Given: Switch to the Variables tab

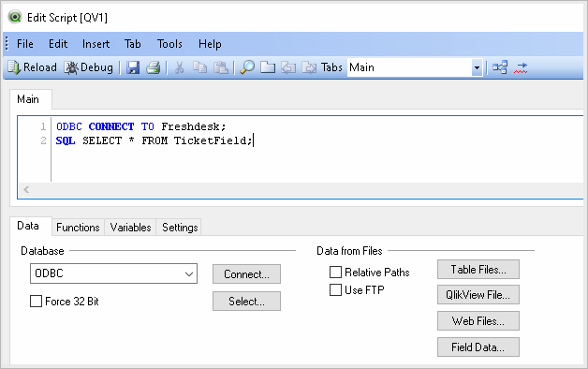Looking at the screenshot, I should coord(130,228).
